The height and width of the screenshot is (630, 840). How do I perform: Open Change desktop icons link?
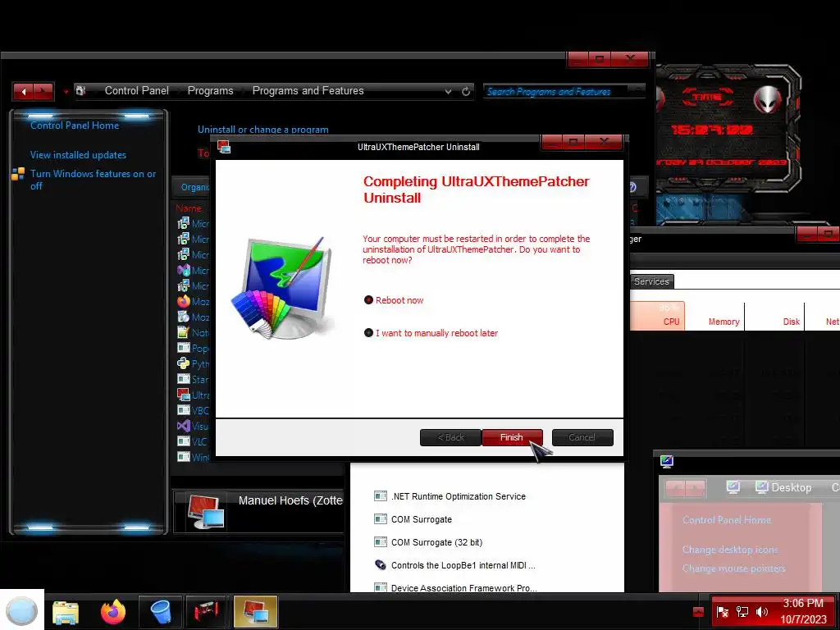[730, 550]
